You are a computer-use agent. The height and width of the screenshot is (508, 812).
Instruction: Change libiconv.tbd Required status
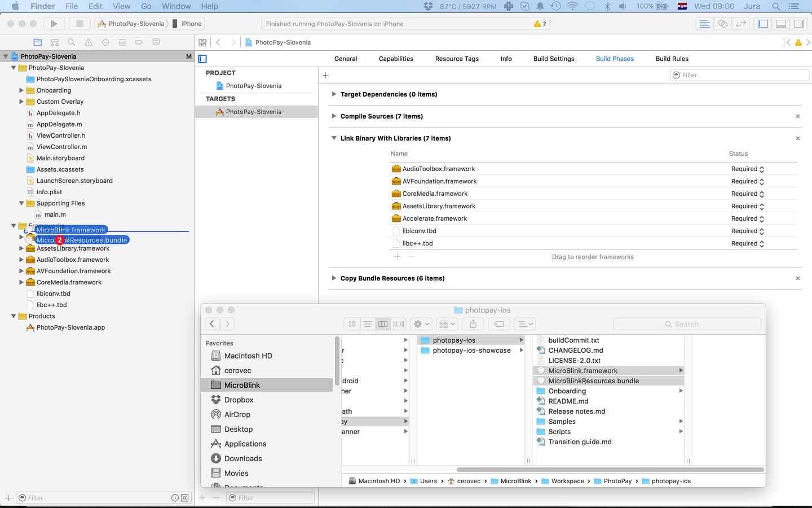coord(748,231)
